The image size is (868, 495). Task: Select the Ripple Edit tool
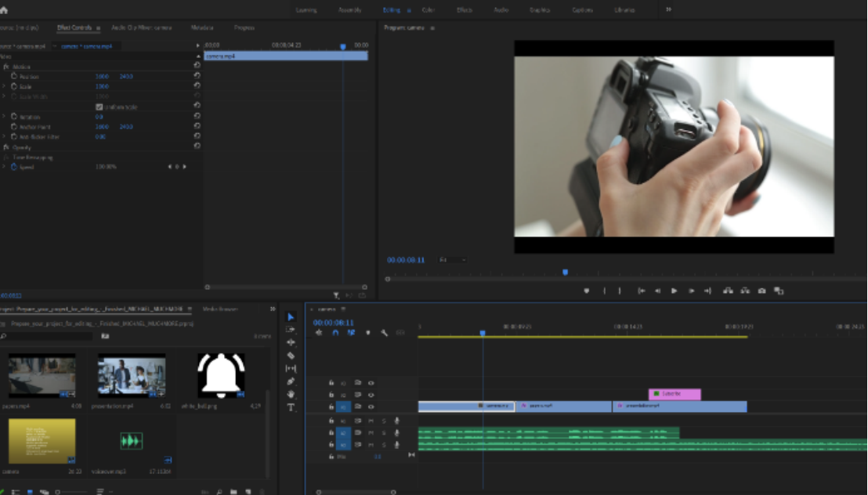click(291, 342)
